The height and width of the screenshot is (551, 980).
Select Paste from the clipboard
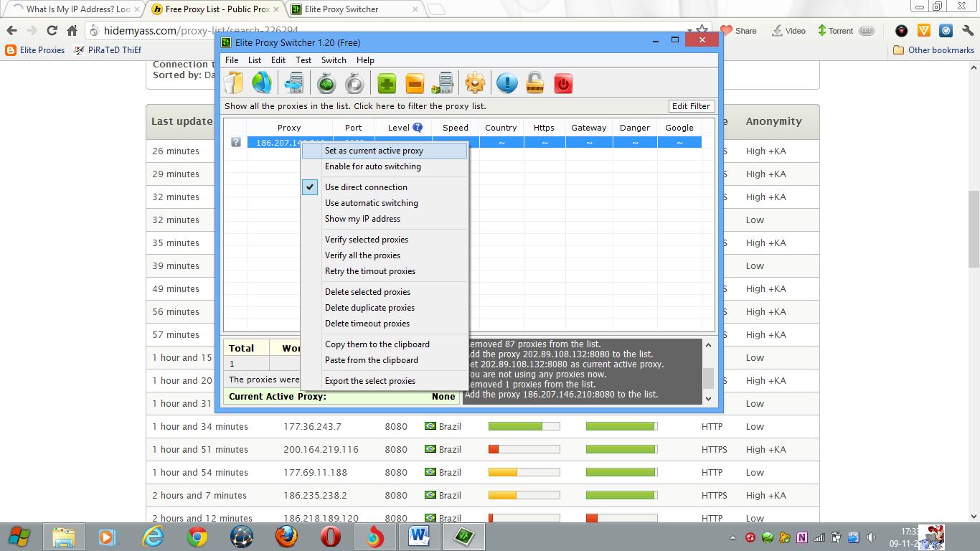[x=384, y=360]
